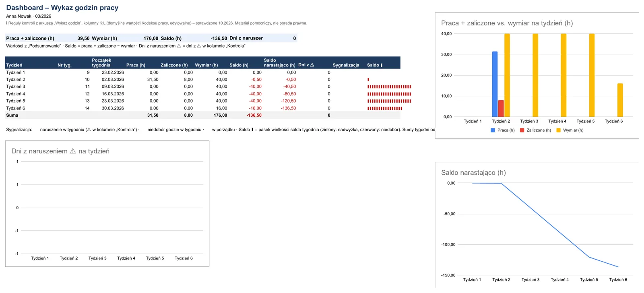The width and height of the screenshot is (644, 293).
Task: Click the blue 'Praca (h)' legend swatch
Action: tap(493, 130)
